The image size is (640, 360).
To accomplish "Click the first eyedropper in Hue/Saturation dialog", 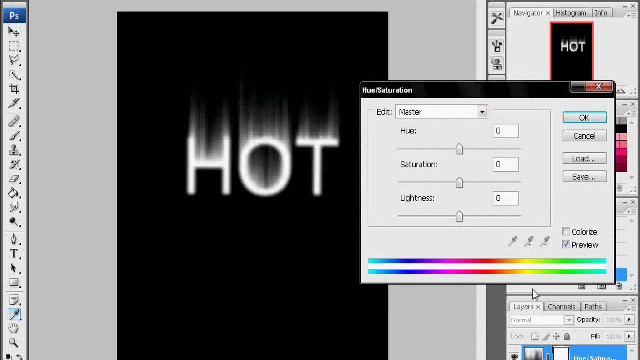I will click(513, 241).
